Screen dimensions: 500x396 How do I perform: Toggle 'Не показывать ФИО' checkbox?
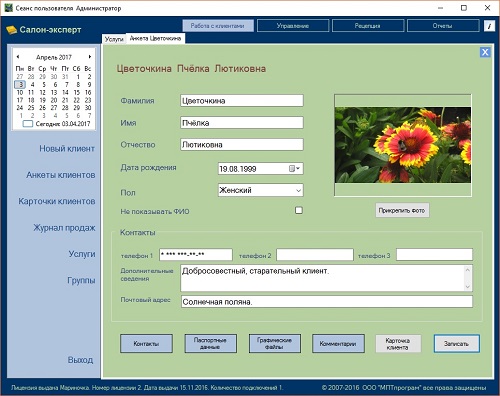299,210
